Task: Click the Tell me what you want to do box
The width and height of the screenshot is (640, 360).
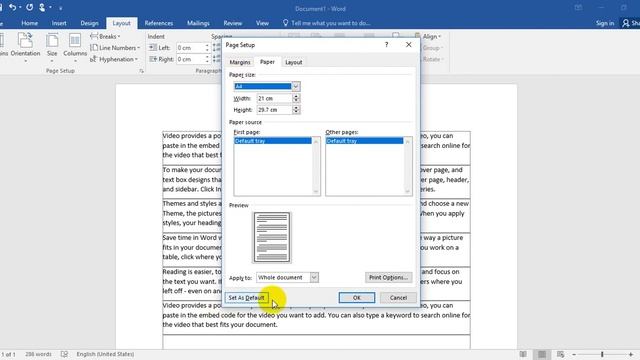Action: click(327, 23)
